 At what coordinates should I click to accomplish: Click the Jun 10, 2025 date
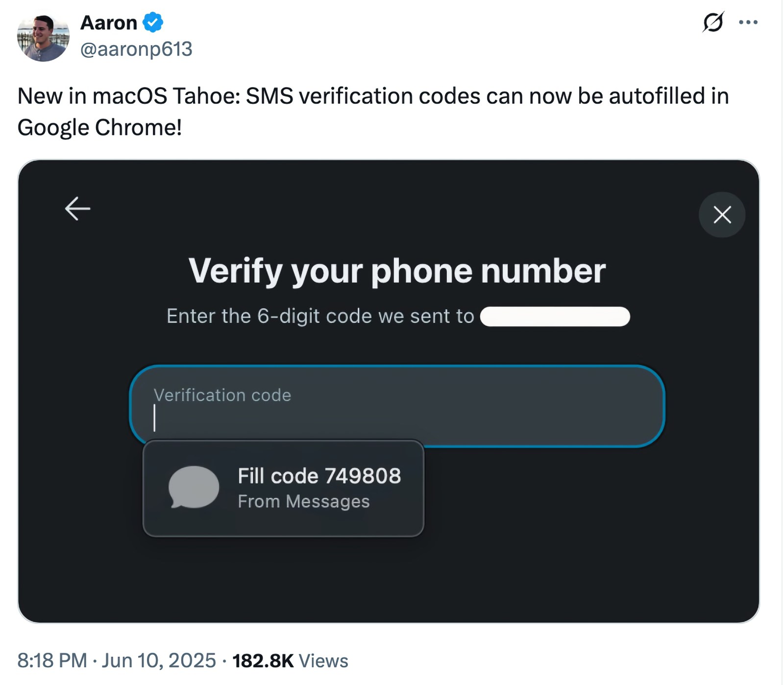[159, 661]
